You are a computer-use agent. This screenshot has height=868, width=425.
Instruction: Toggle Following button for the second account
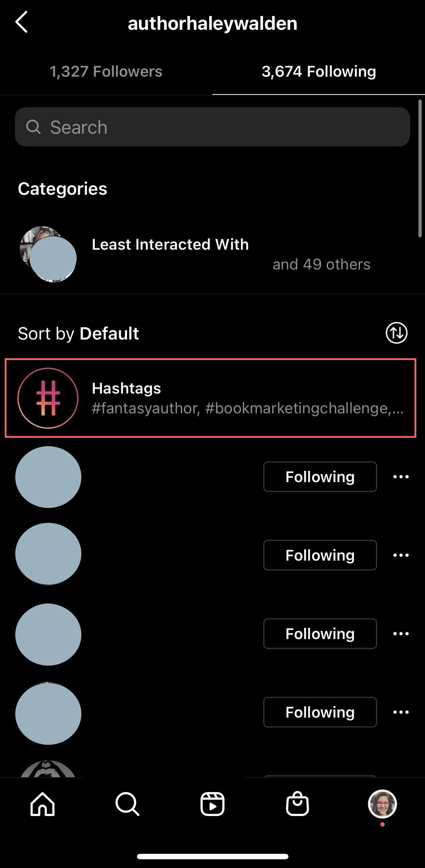click(320, 555)
